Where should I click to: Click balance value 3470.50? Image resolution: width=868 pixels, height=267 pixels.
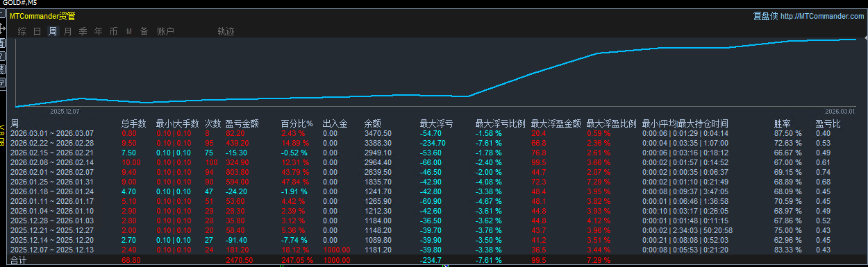point(378,133)
